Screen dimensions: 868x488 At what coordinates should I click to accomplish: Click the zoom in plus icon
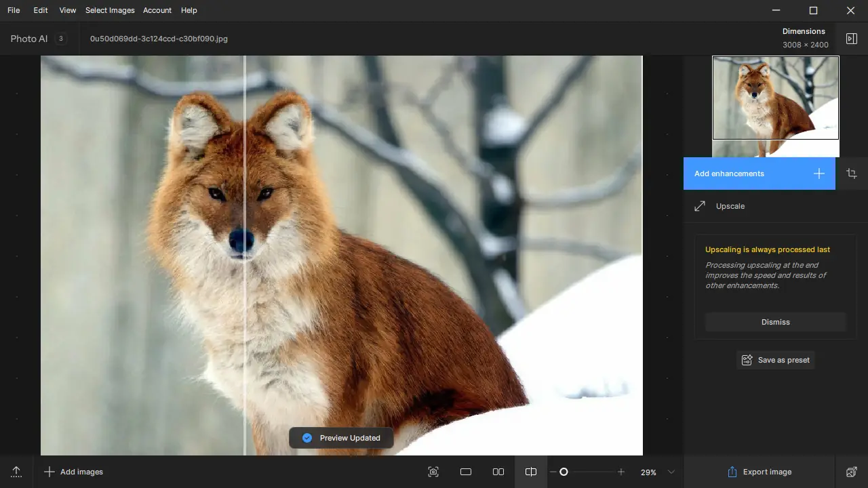point(620,472)
